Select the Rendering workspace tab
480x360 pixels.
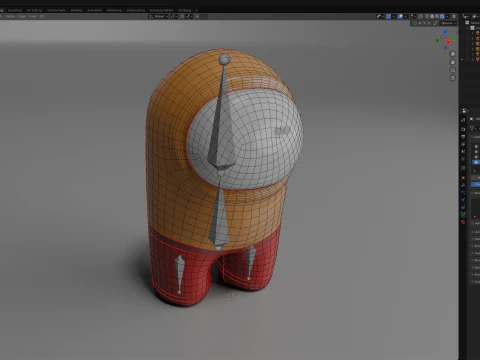tap(114, 10)
